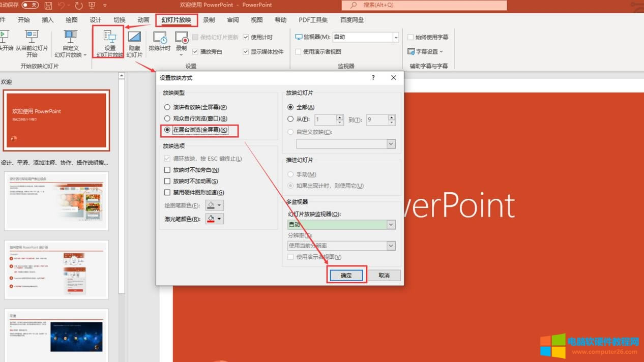644x362 pixels.
Task: Open the Slide Show (幻灯片放映) tab
Action: point(176,20)
